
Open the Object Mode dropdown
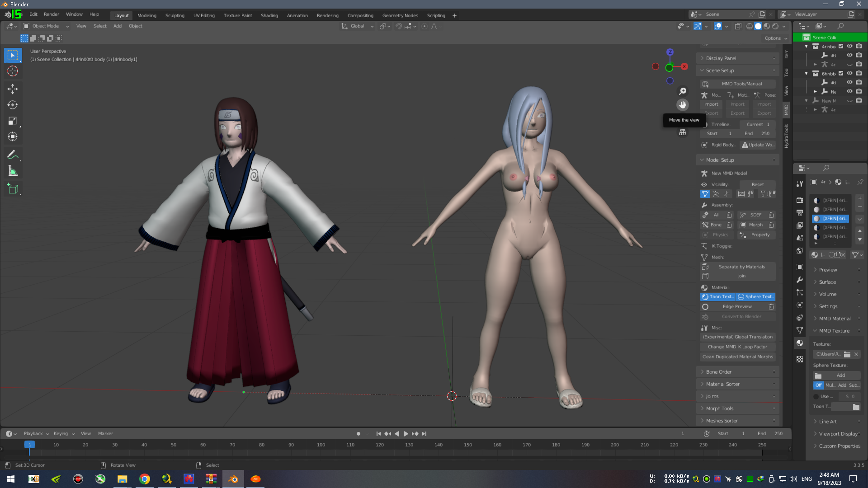coord(46,26)
